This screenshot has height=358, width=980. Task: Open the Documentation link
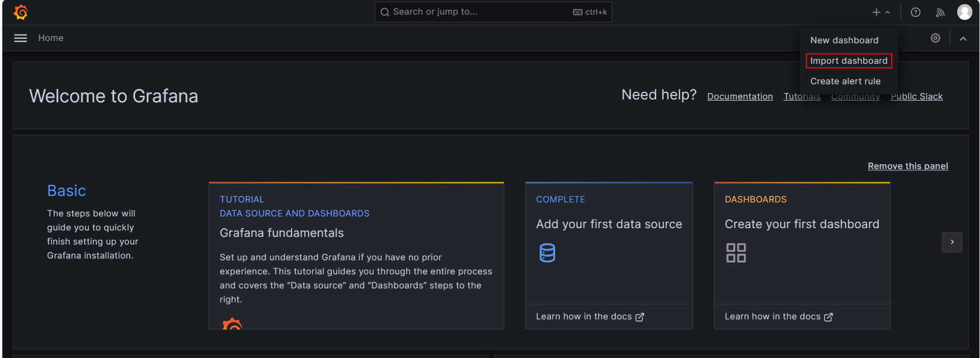740,97
